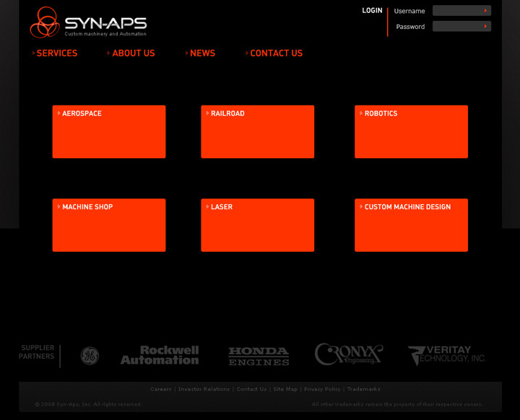Select the Aerospace tile
Image resolution: width=520 pixels, height=420 pixels.
(x=109, y=131)
